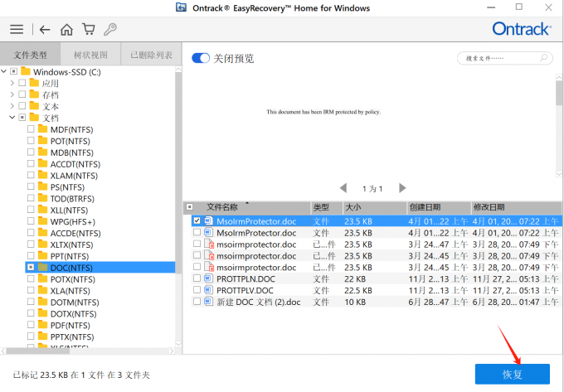Open the key activation icon
Image resolution: width=564 pixels, height=392 pixels.
tap(110, 29)
